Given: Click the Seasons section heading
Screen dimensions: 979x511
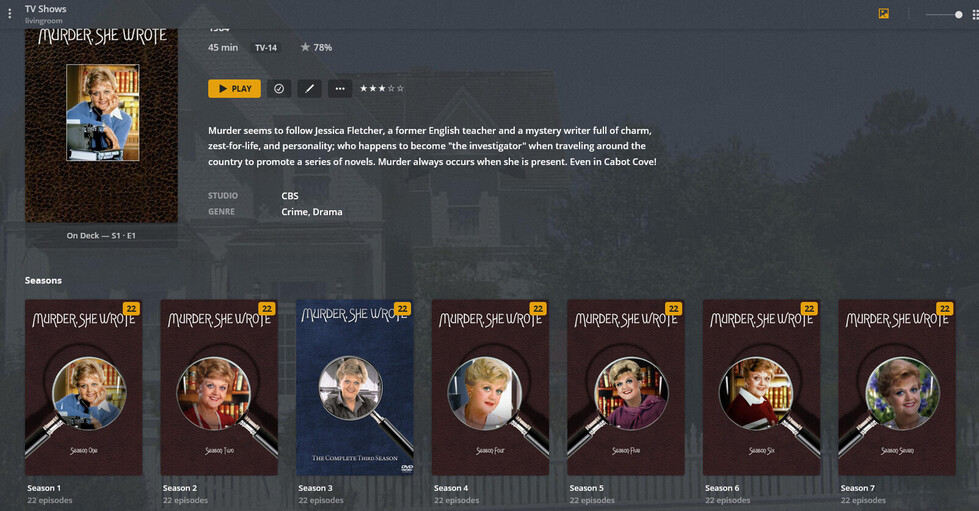Looking at the screenshot, I should click(x=43, y=280).
